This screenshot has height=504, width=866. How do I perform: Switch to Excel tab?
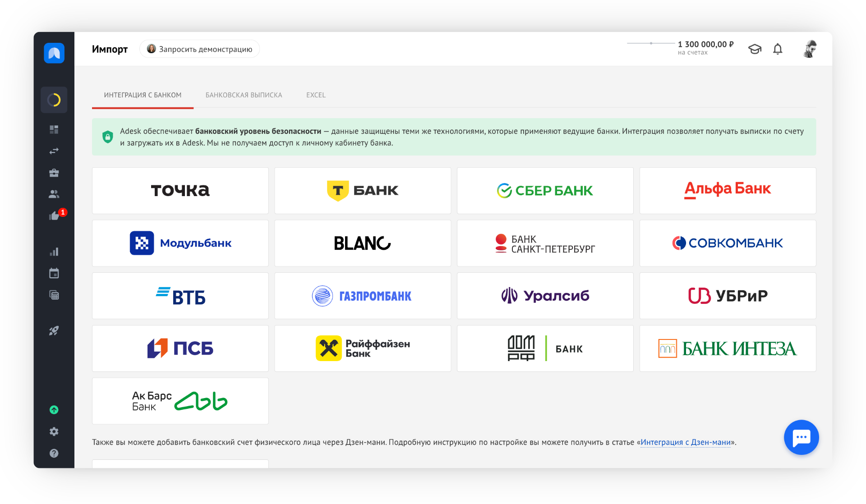(316, 95)
